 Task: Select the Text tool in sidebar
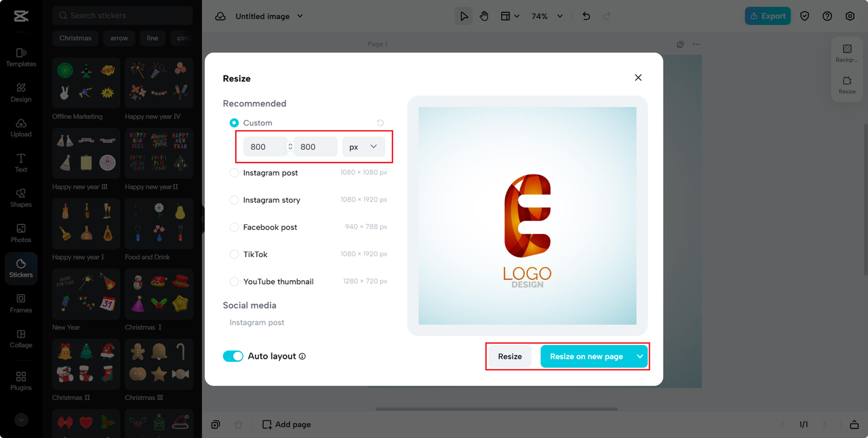click(x=21, y=163)
